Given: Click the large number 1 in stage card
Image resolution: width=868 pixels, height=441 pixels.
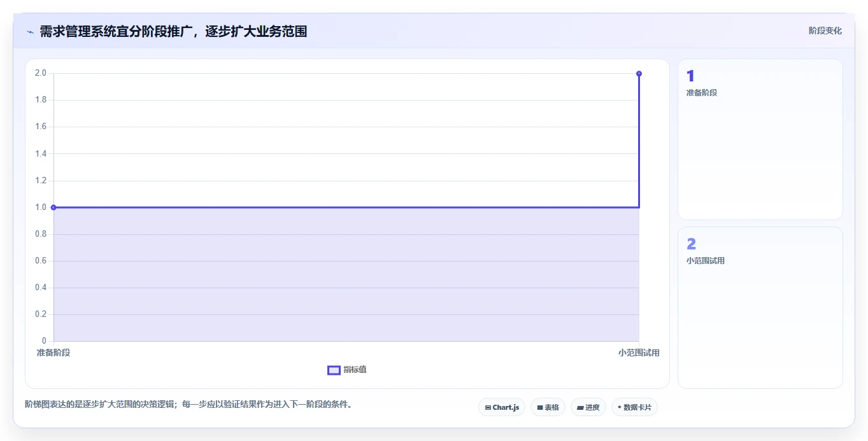Looking at the screenshot, I should tap(690, 76).
